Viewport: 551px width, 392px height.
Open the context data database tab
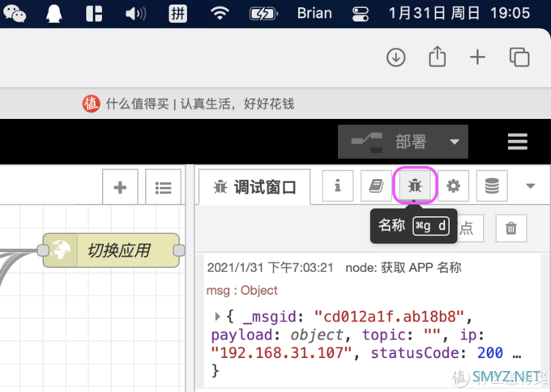[492, 185]
